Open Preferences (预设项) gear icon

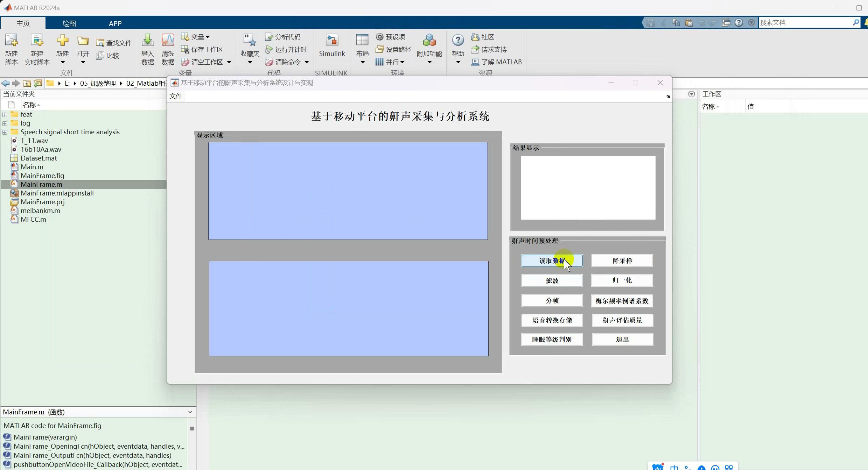380,37
